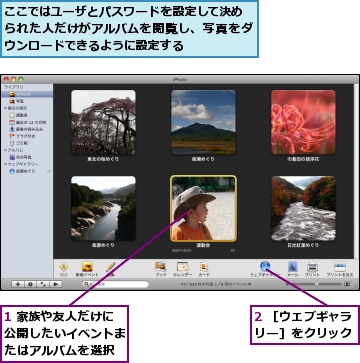Select イベント (Events) in the library sidebar

pos(27,94)
